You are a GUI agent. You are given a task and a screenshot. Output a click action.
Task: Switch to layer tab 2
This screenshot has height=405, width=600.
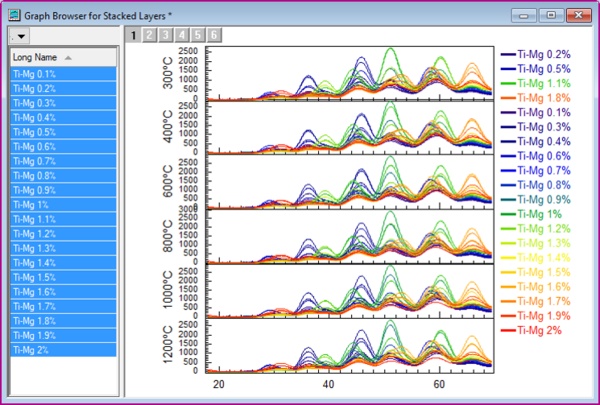[149, 35]
